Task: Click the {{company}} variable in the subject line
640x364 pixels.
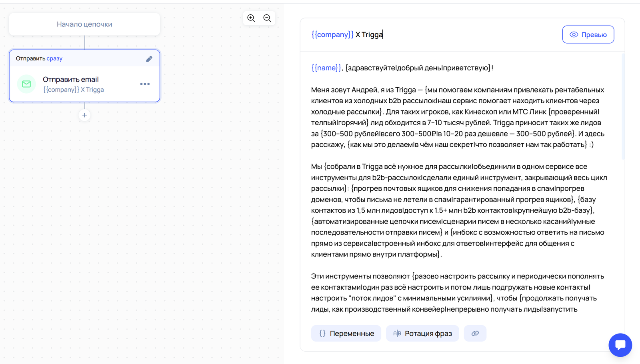Action: 332,34
